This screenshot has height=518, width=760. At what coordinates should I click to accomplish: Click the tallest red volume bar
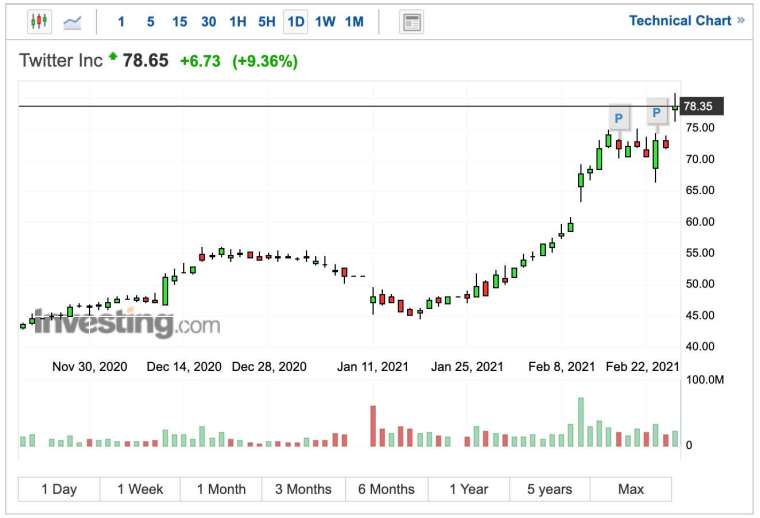click(373, 426)
